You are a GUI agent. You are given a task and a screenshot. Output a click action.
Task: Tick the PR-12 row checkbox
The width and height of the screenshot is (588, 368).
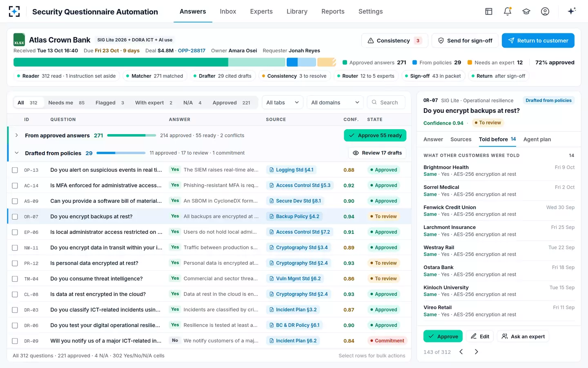coord(15,263)
